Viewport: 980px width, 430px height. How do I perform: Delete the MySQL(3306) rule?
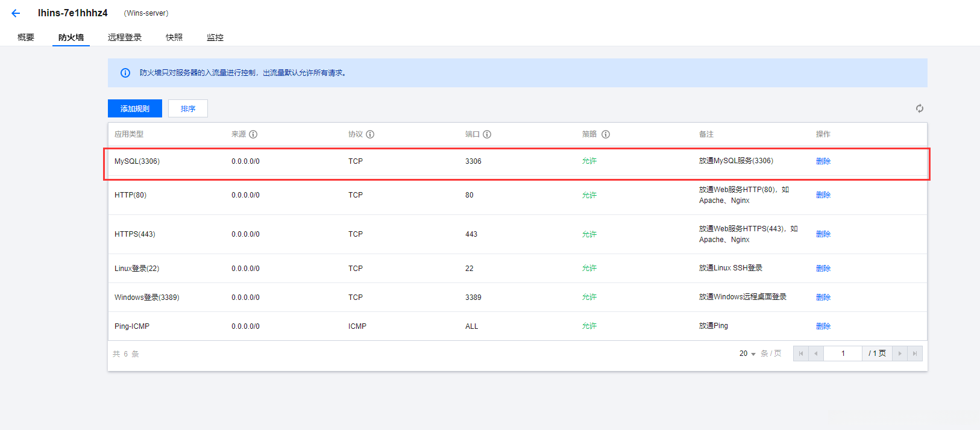pyautogui.click(x=823, y=161)
